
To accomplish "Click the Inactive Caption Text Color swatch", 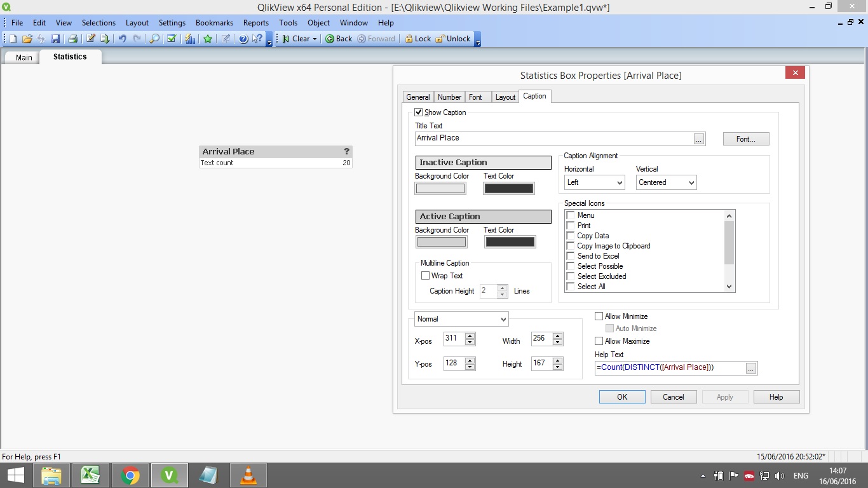I will pyautogui.click(x=508, y=189).
